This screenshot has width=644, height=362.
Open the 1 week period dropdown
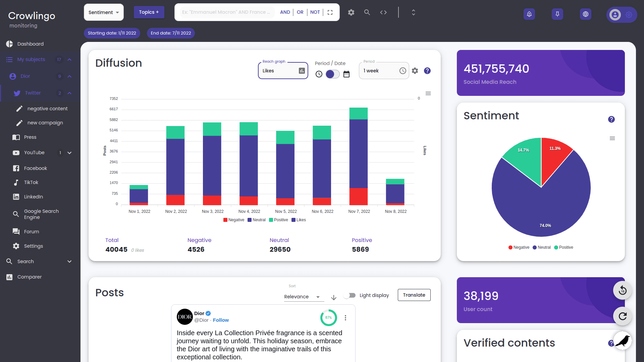tap(383, 71)
